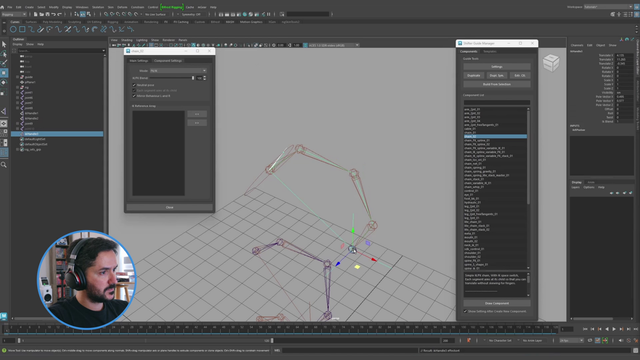Viewport: 640px width, 360px height.
Task: Open the mGear menu
Action: [x=202, y=7]
